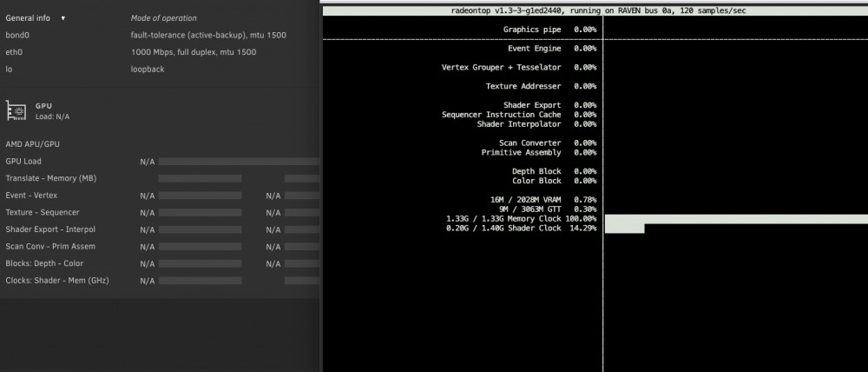Click the Shader Clock usage bar
The image size is (868, 372).
(624, 229)
